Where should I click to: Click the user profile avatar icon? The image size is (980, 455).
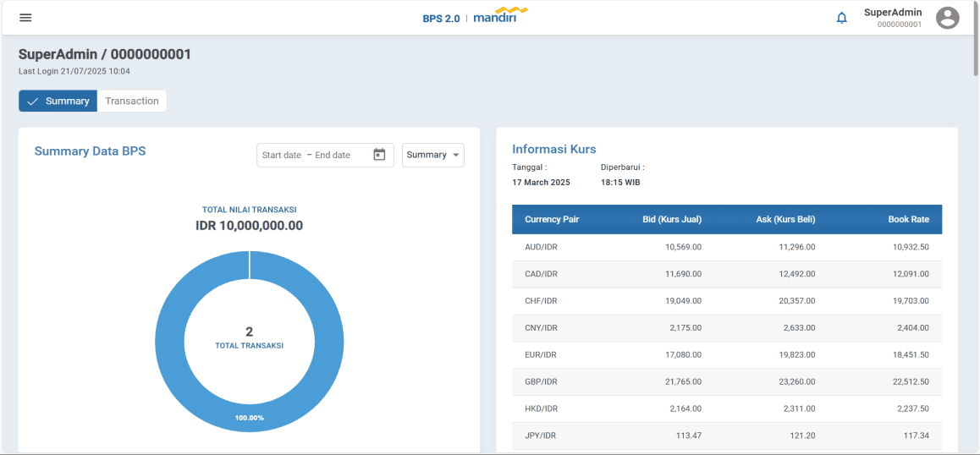[x=947, y=18]
